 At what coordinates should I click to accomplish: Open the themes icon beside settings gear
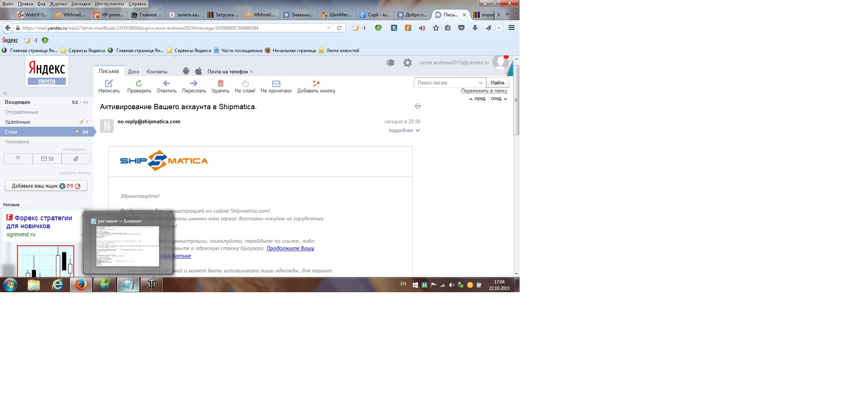coord(390,63)
